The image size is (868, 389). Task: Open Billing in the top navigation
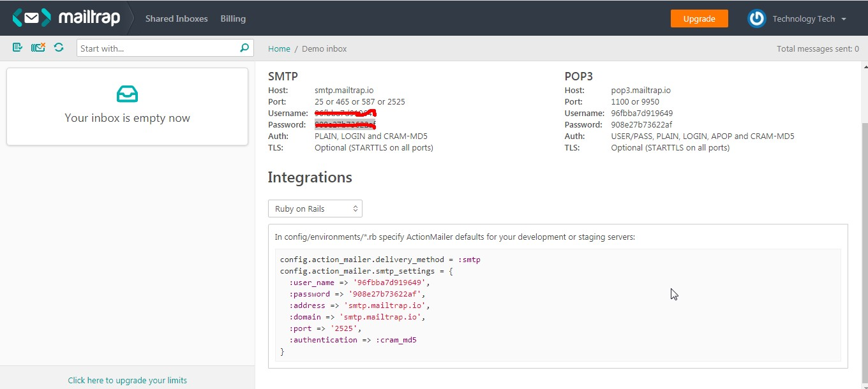(233, 18)
